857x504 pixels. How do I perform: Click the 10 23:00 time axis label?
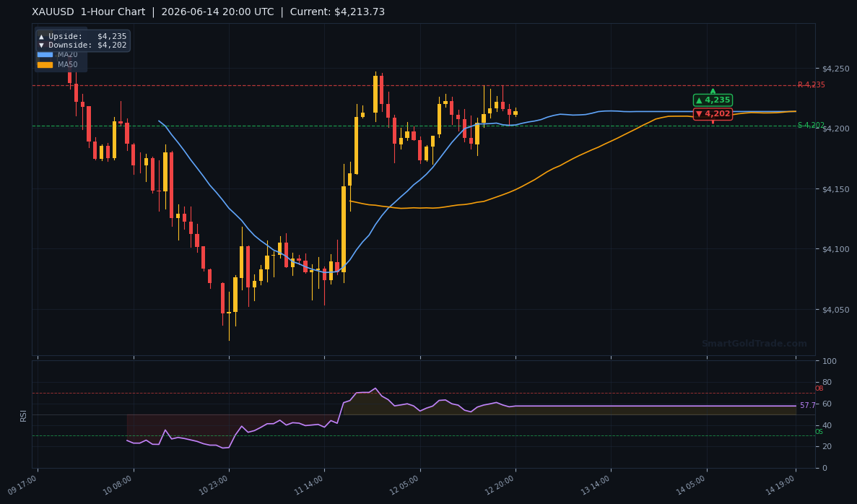214,485
